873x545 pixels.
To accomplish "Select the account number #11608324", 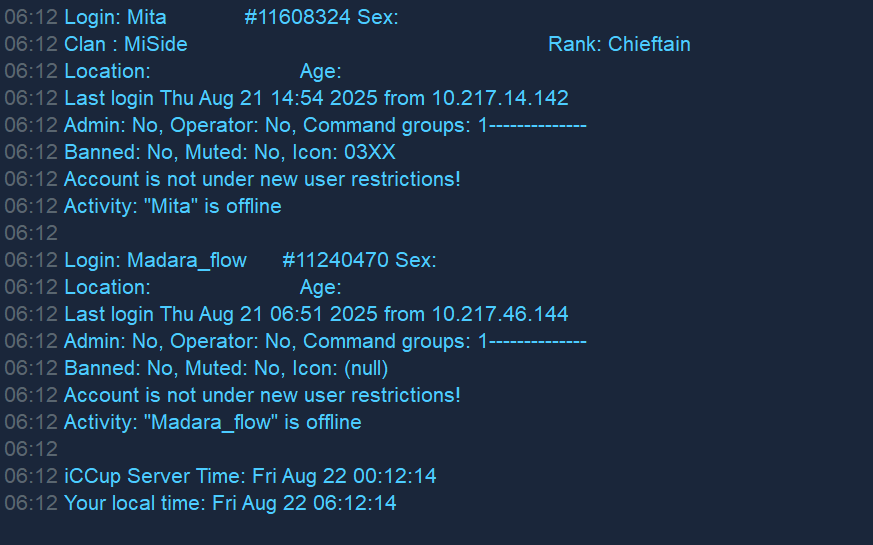I will point(297,17).
